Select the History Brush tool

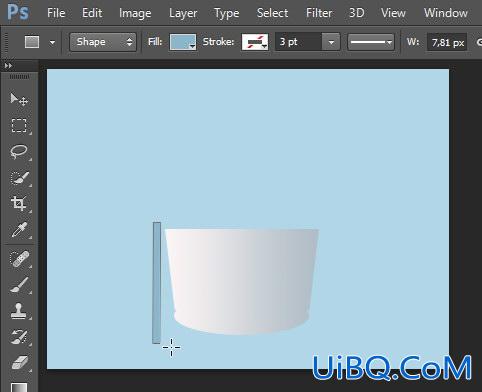pyautogui.click(x=19, y=337)
